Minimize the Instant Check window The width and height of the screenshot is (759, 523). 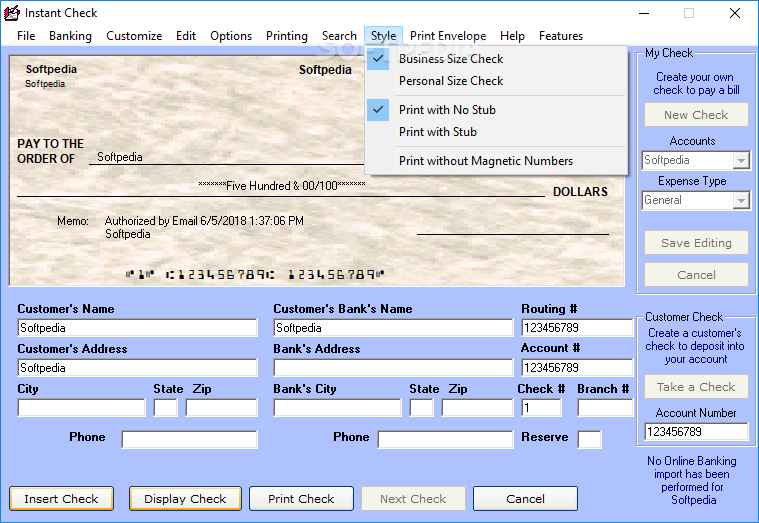(644, 13)
